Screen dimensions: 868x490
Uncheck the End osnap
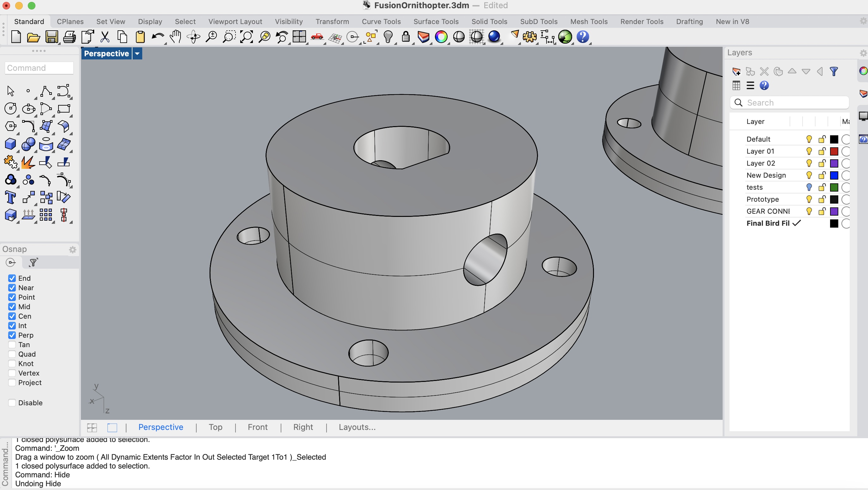pyautogui.click(x=12, y=279)
